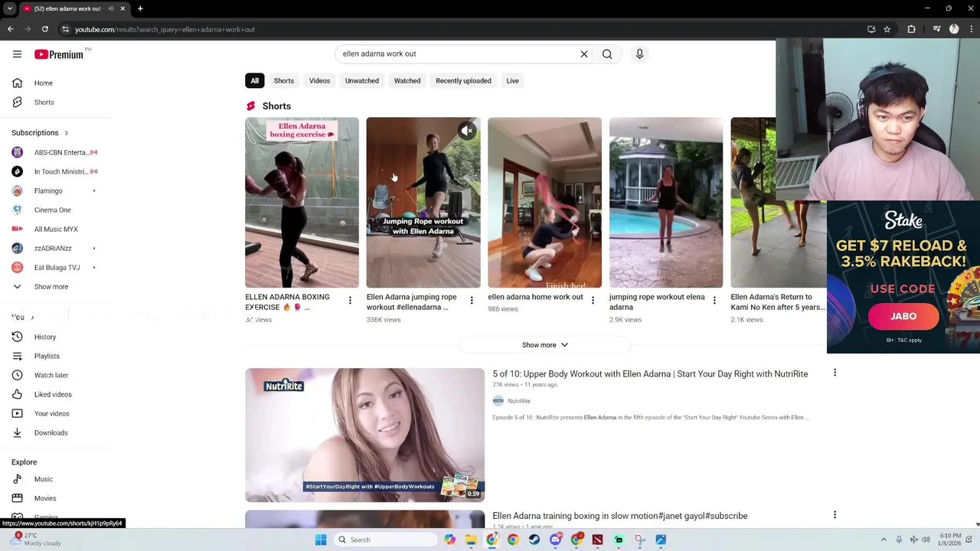Open ABS-CBN Entertainment subscription channel
This screenshot has height=551, width=980.
(55, 152)
